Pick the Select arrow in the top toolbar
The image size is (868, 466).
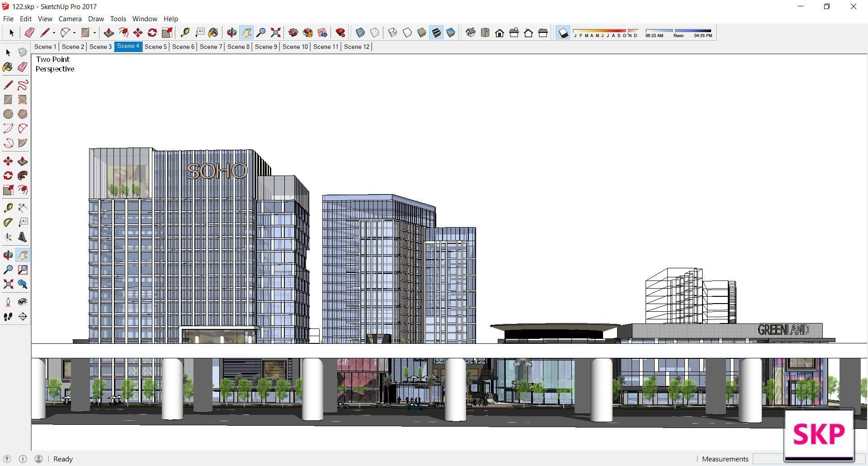[x=12, y=33]
